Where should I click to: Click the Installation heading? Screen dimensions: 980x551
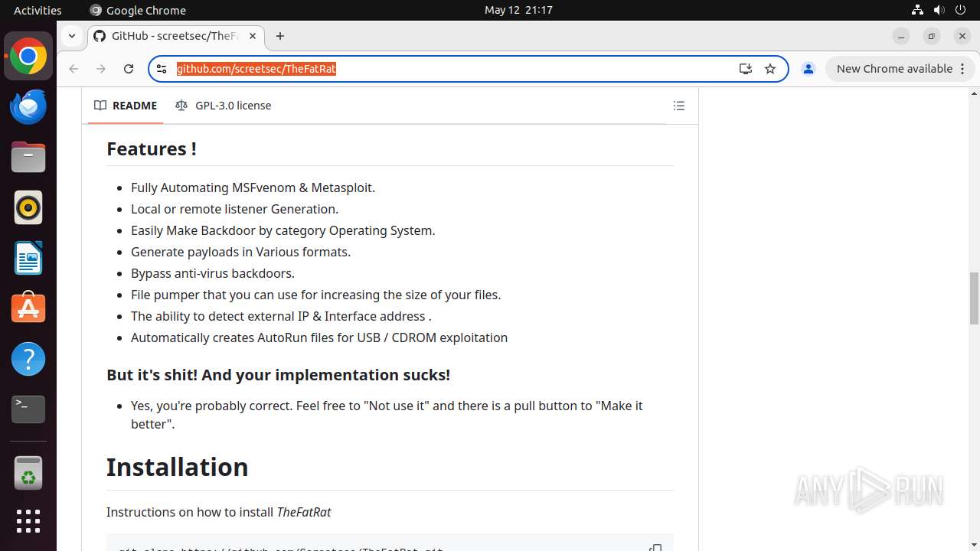[177, 467]
